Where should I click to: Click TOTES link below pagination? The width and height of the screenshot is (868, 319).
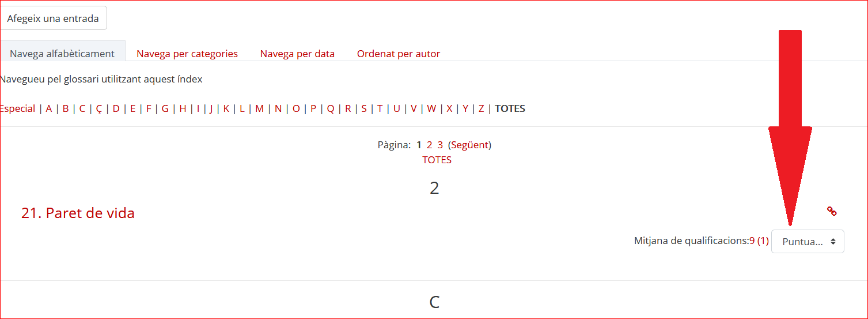pyautogui.click(x=437, y=160)
